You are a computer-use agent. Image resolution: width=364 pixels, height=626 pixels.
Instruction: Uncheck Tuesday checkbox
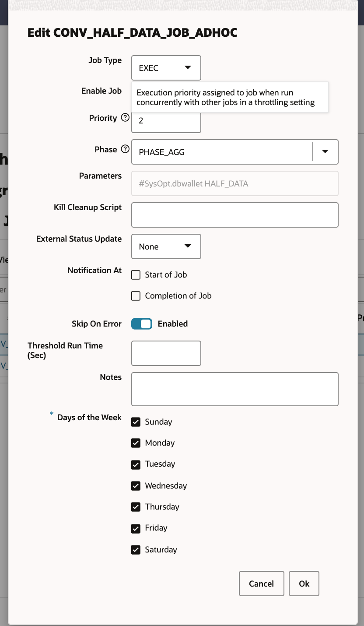point(136,464)
